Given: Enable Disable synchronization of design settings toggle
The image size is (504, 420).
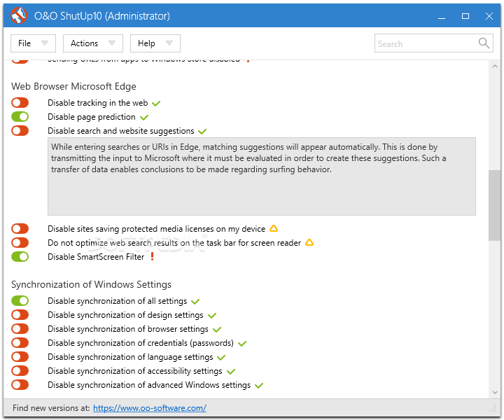Looking at the screenshot, I should (x=20, y=315).
